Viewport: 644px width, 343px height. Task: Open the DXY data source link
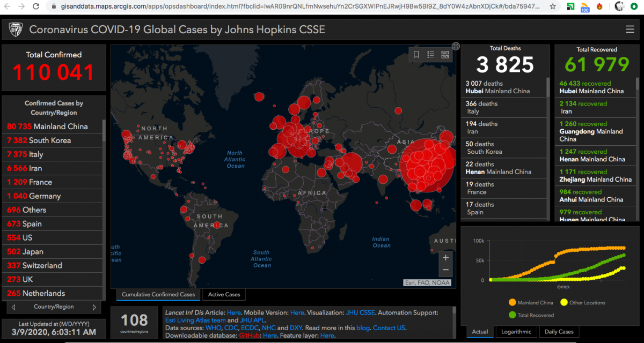(297, 327)
